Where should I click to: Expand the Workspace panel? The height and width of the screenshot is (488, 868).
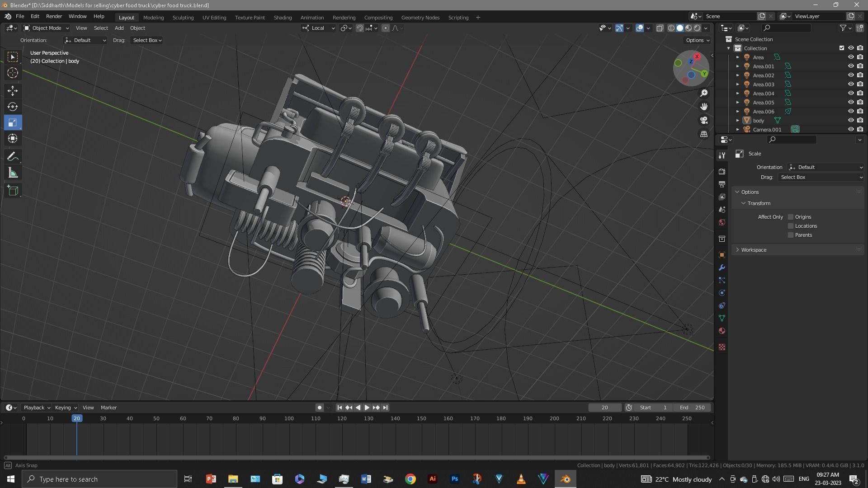pos(754,250)
